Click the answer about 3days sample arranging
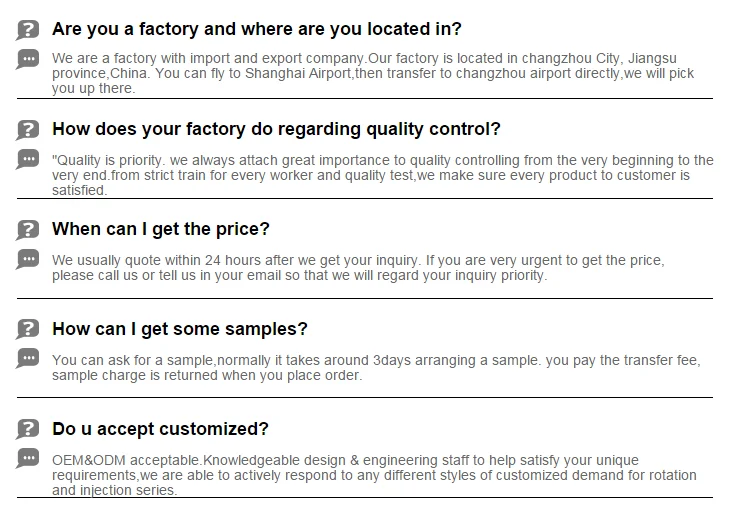745x505 pixels. (x=376, y=367)
